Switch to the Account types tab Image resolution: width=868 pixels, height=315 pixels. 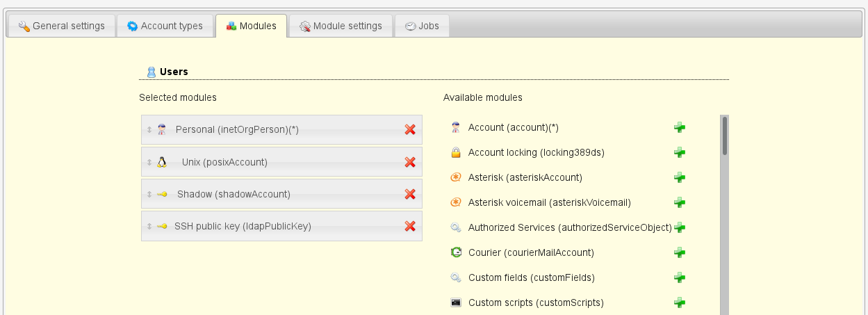(165, 26)
